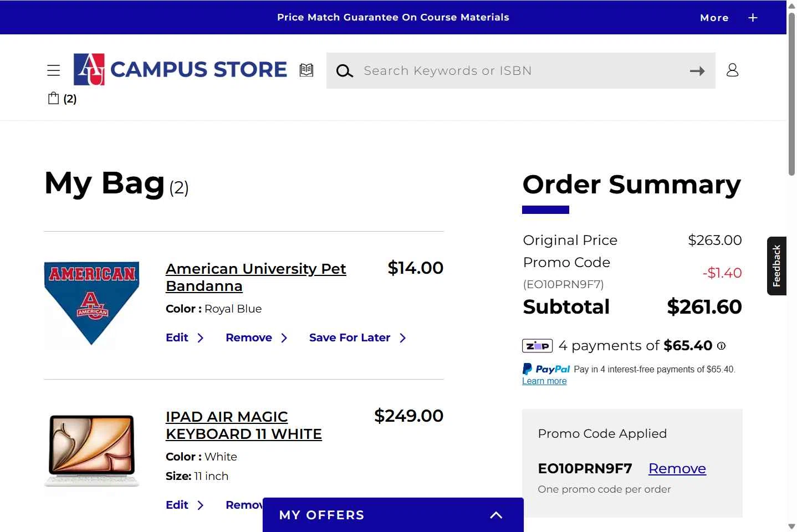This screenshot has height=532, width=797.
Task: Click the $261.60 subtotal amount
Action: click(704, 306)
